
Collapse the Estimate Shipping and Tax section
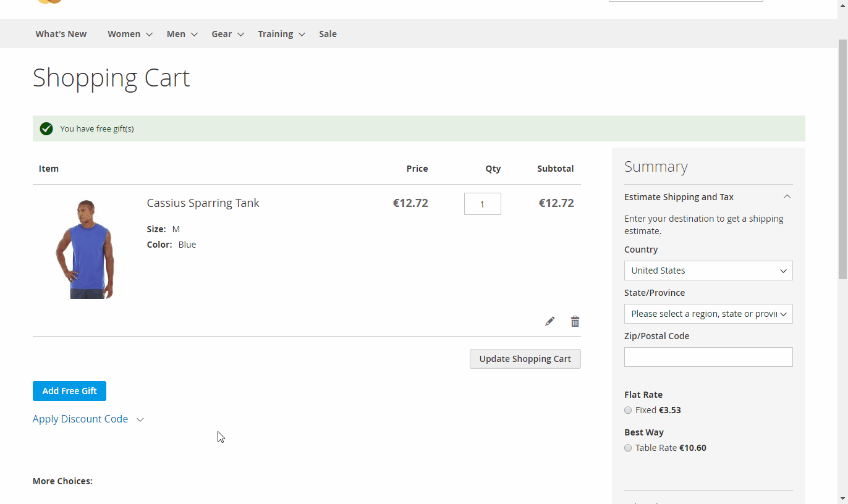pos(787,197)
